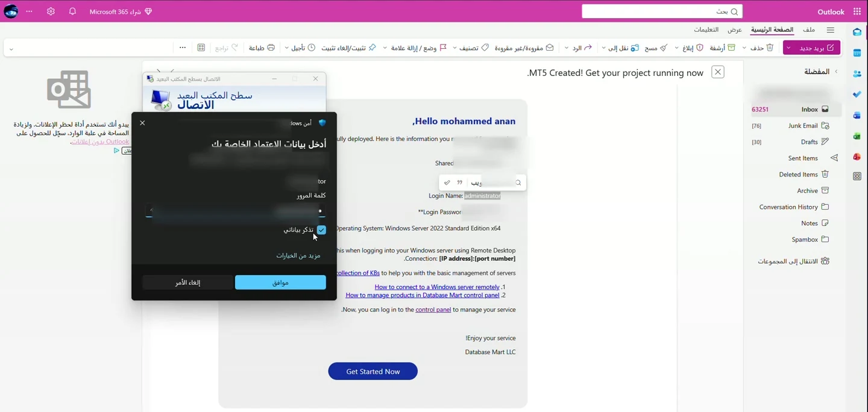
Task: Toggle the تذكر بياناتي remember me checkbox
Action: pos(321,230)
